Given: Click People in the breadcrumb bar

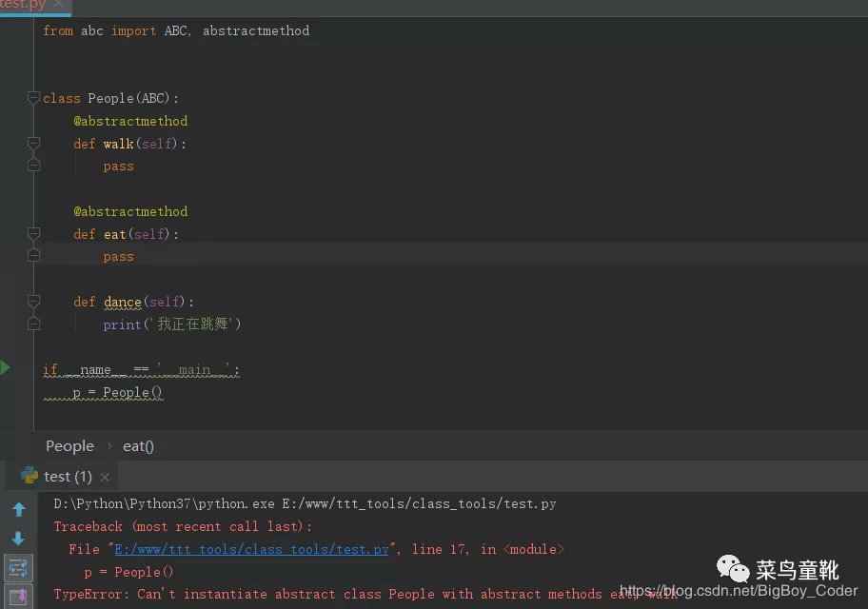Looking at the screenshot, I should (69, 446).
